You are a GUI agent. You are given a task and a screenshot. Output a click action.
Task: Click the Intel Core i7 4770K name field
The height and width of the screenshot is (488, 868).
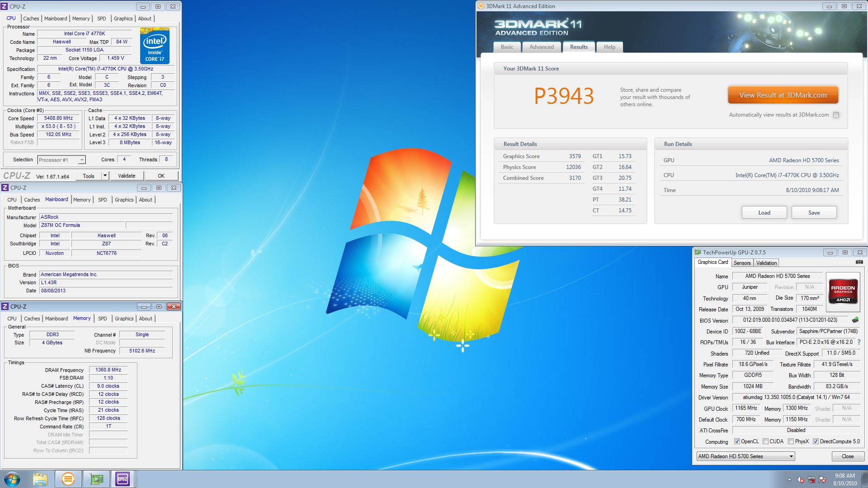(x=84, y=33)
